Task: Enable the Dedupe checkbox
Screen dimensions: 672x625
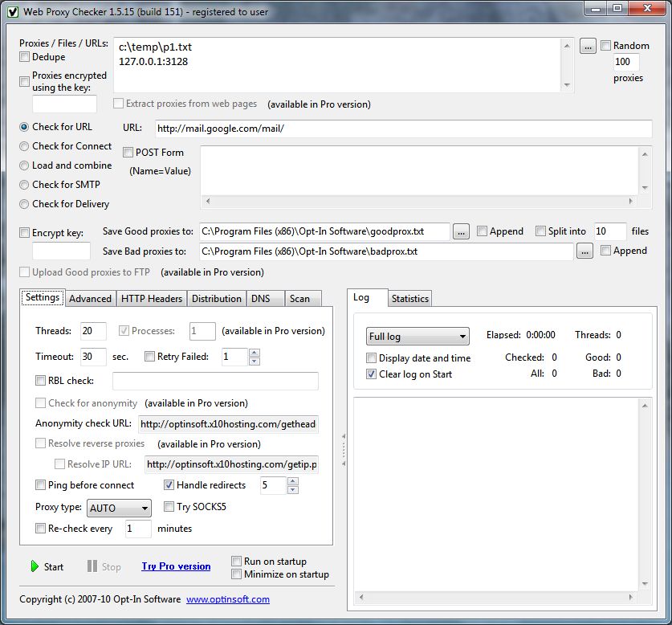Action: [x=25, y=57]
